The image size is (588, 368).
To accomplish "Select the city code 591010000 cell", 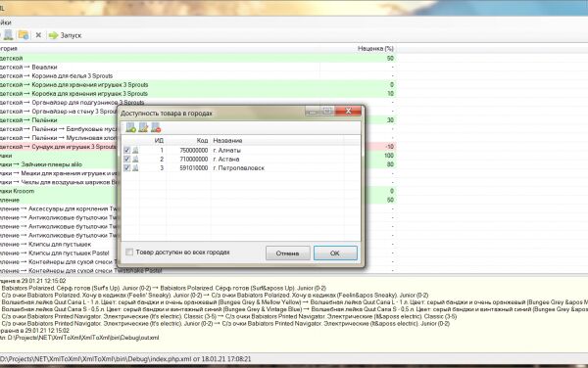I will [193, 168].
